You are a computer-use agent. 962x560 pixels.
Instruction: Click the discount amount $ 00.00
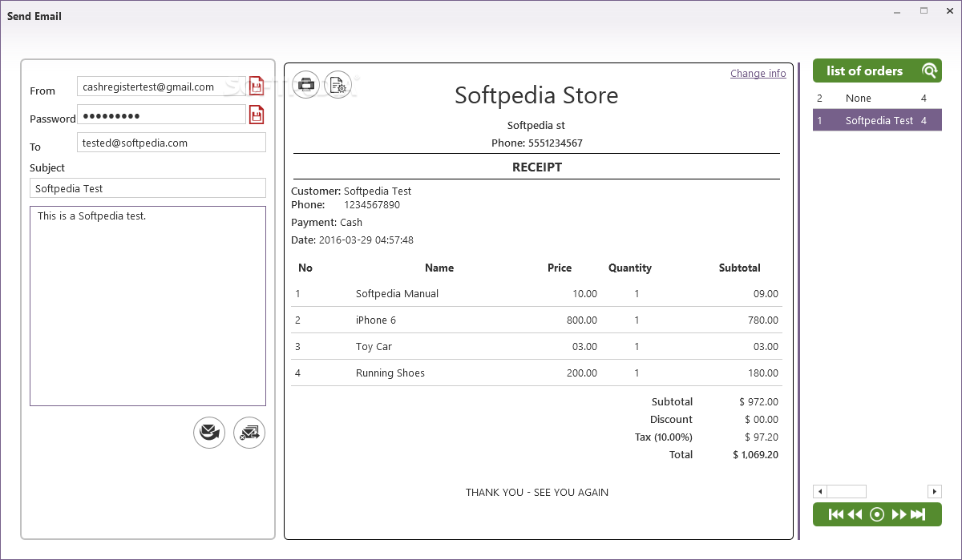click(762, 420)
